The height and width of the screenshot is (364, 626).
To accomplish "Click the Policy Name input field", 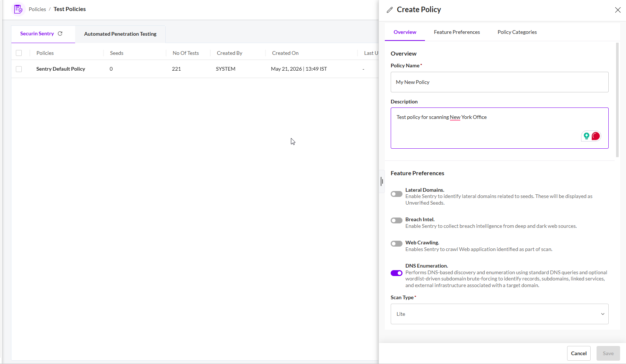I will 499,82.
